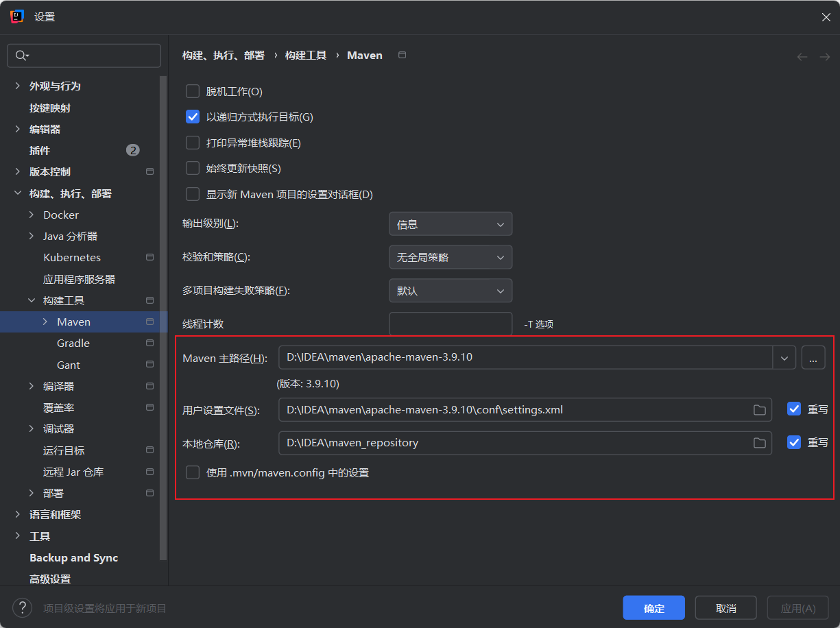
Task: Browse folder icon for 本地仓库
Action: (x=759, y=443)
